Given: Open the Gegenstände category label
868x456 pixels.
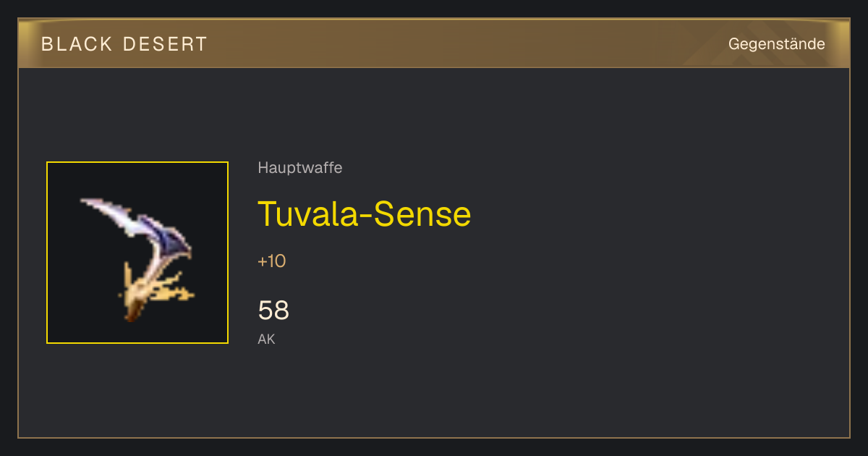Looking at the screenshot, I should [x=777, y=44].
